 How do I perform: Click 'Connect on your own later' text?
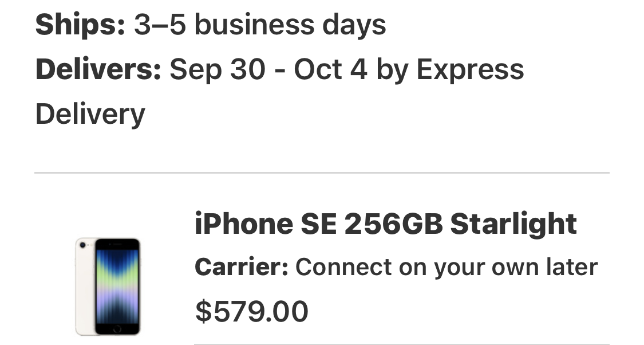pyautogui.click(x=447, y=267)
